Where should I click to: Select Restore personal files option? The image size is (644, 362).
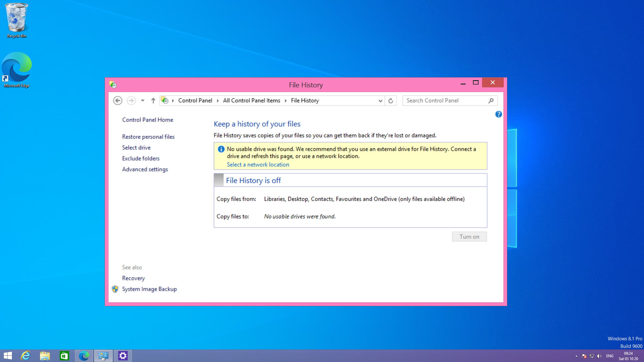tap(148, 137)
